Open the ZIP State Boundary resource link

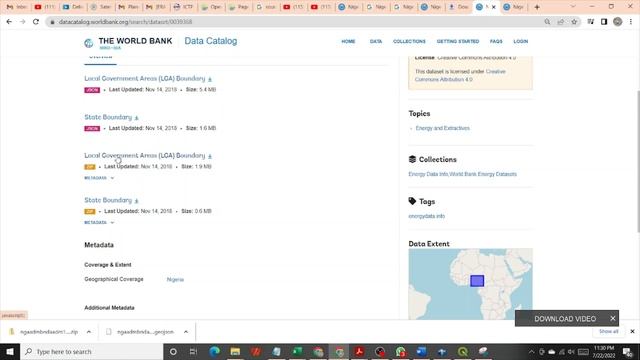coord(108,200)
